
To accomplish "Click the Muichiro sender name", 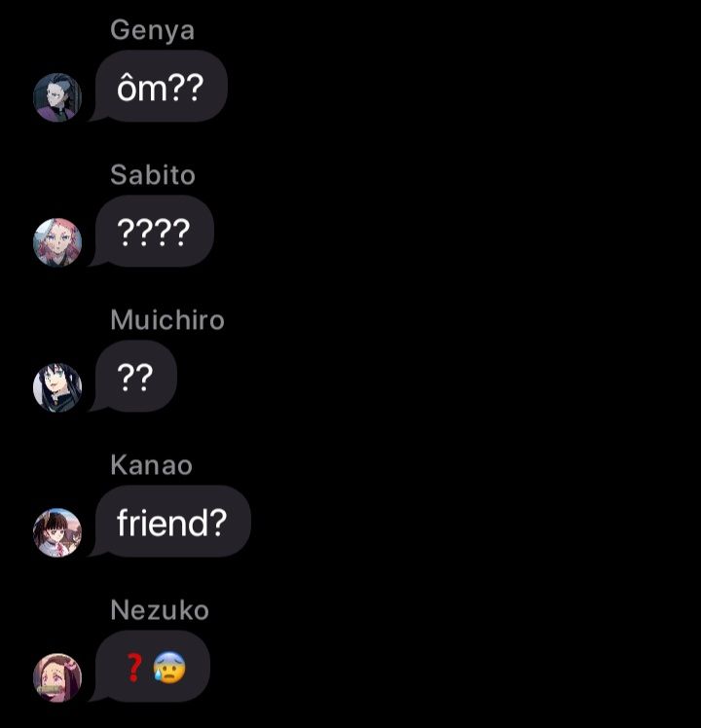I will (x=167, y=320).
